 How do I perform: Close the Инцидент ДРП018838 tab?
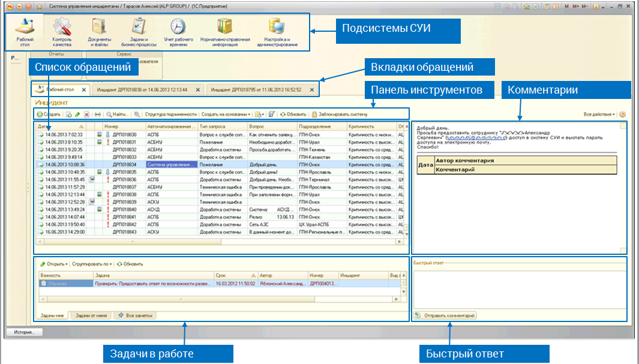pos(197,89)
